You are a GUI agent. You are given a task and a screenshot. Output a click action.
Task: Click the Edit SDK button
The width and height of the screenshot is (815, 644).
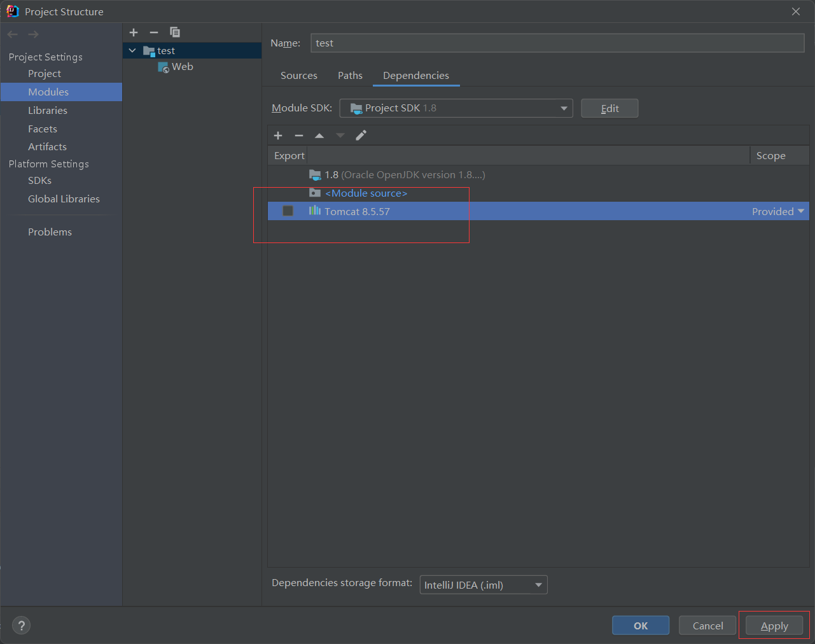[610, 108]
